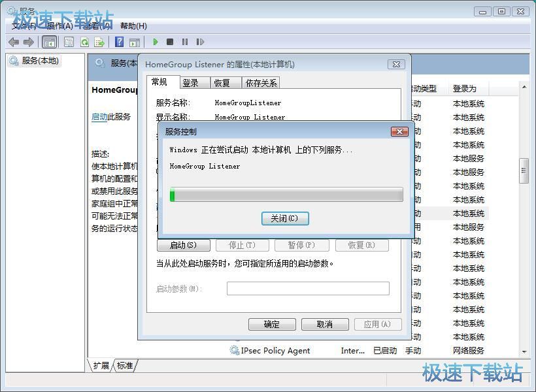Click the 网络服务 cell in the list
This screenshot has height=392, width=536.
pos(468,350)
